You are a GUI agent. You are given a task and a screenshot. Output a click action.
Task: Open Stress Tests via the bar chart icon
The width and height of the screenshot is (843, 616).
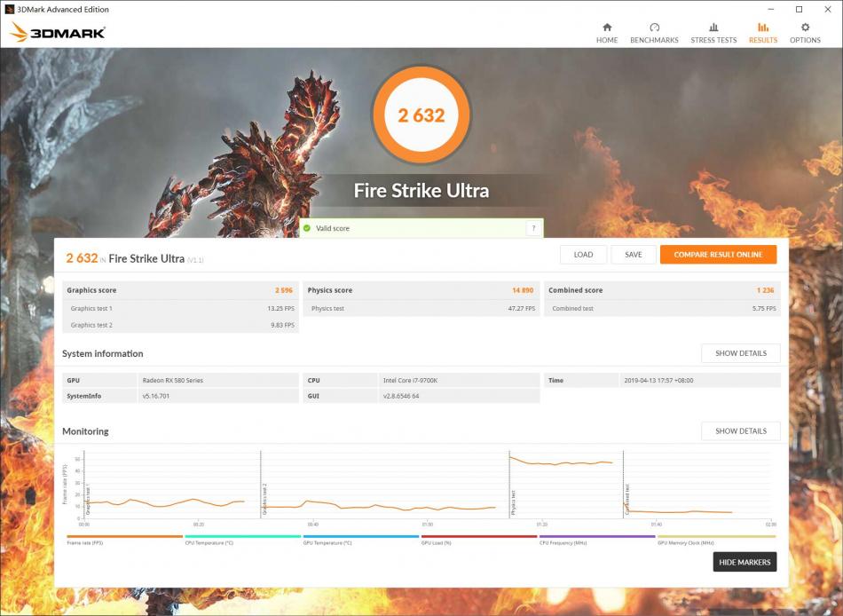tap(713, 31)
